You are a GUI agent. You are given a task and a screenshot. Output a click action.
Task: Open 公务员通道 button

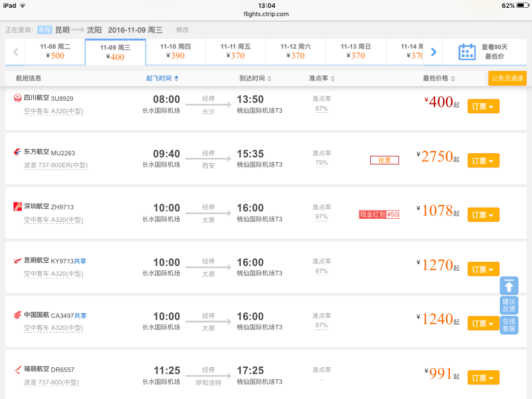(x=507, y=78)
